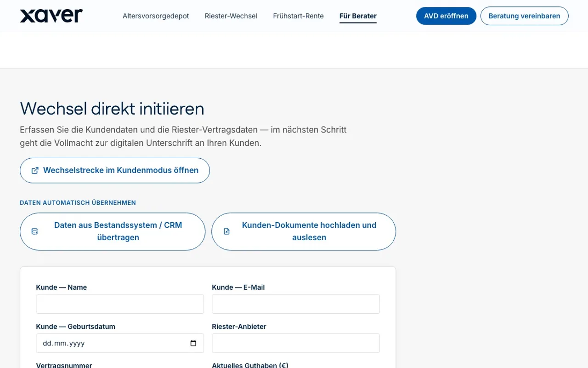Image resolution: width=588 pixels, height=368 pixels.
Task: Click Beratung vereinbaren button
Action: coord(524,16)
